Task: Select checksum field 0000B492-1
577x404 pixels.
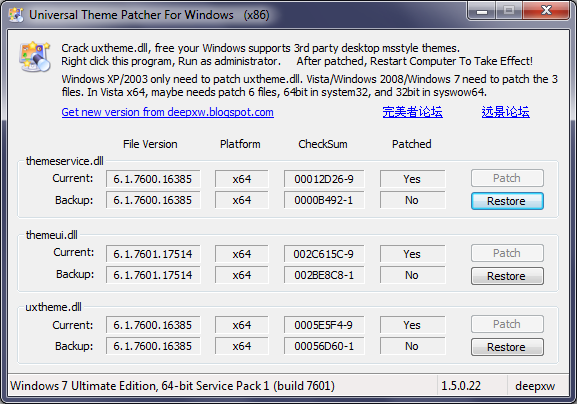Action: [324, 200]
